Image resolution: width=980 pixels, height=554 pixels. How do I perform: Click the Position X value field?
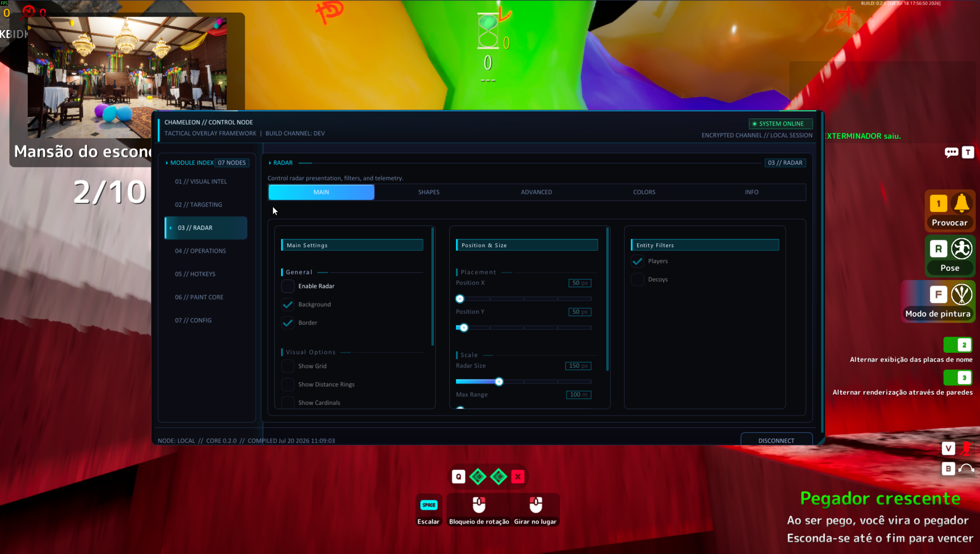(x=580, y=283)
